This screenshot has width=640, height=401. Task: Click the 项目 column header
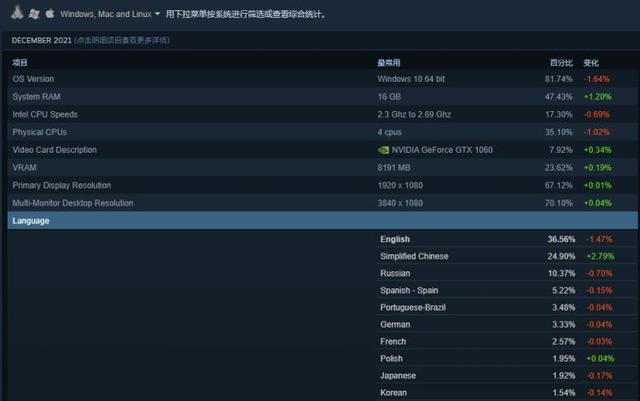20,62
